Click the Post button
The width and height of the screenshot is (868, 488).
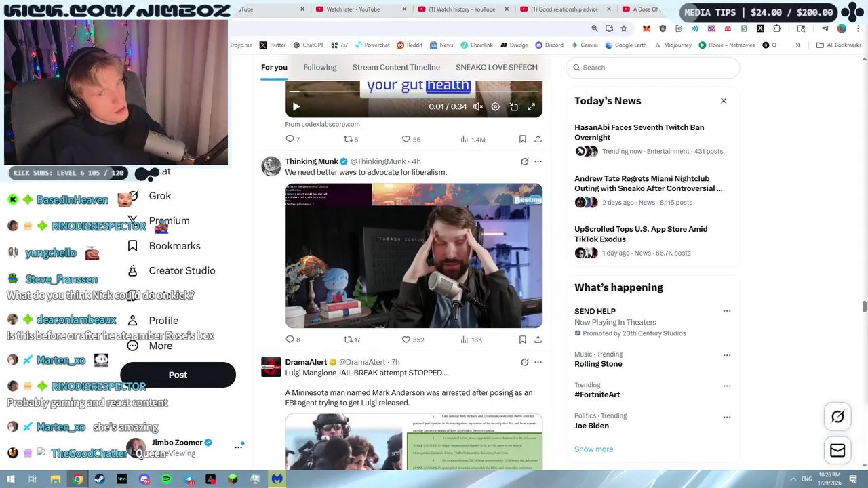[x=178, y=375]
